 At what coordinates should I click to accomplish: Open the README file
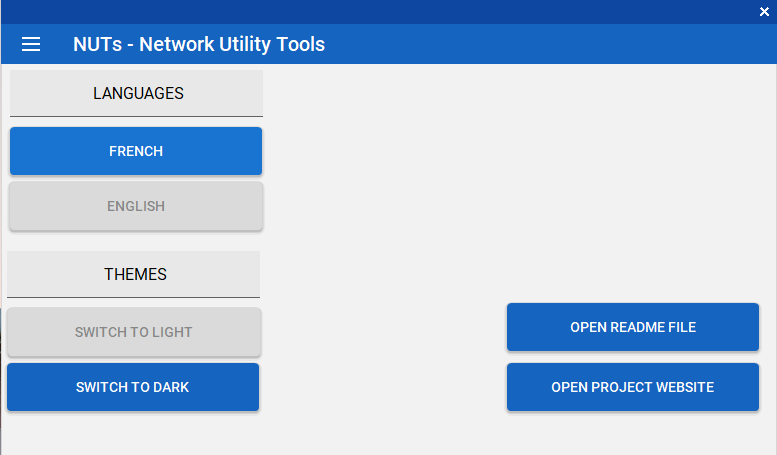pos(633,327)
